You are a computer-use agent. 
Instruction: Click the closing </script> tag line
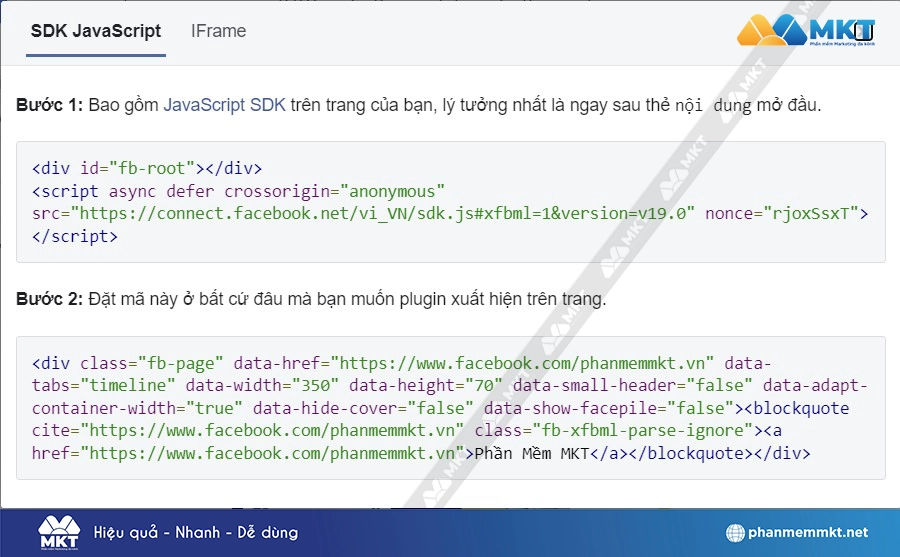pyautogui.click(x=75, y=237)
